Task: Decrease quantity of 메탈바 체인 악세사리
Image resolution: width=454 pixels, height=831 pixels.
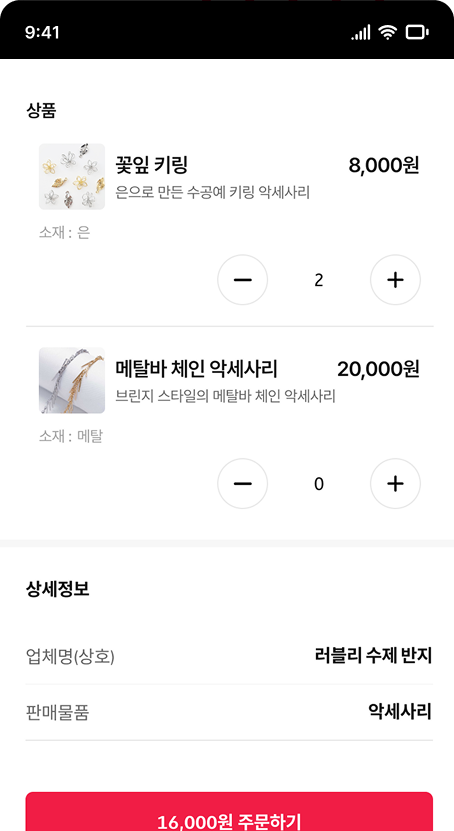Action: (243, 483)
